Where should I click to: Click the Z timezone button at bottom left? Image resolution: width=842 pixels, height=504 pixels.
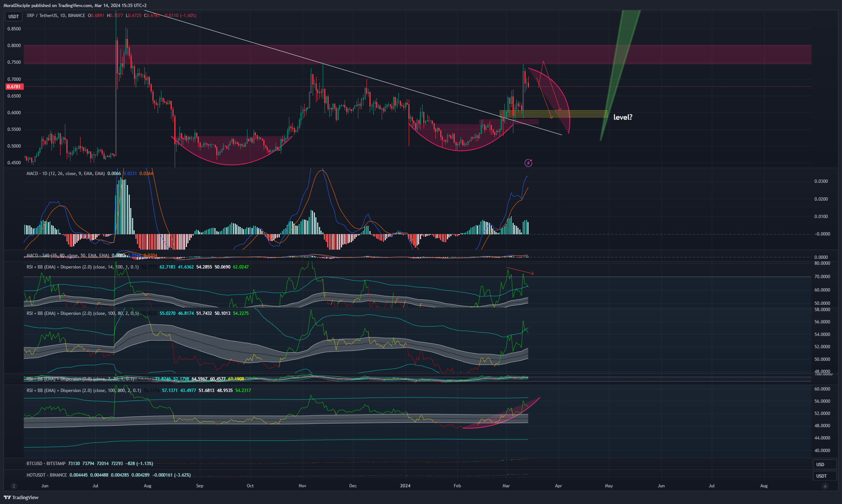tap(14, 486)
